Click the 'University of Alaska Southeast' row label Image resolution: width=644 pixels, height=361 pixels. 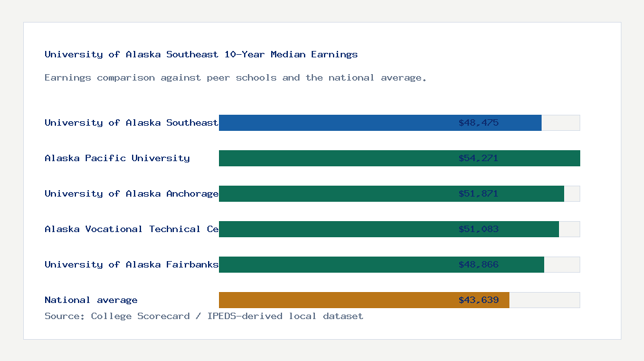131,122
